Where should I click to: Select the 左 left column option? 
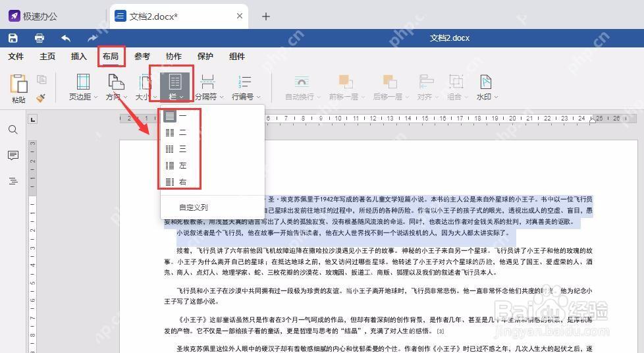pos(212,165)
